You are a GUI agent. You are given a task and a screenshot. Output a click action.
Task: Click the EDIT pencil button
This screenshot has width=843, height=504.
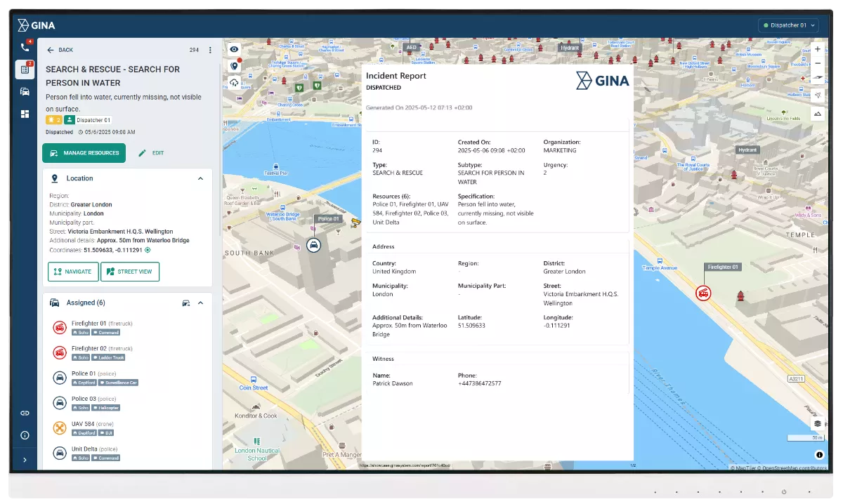(x=151, y=153)
